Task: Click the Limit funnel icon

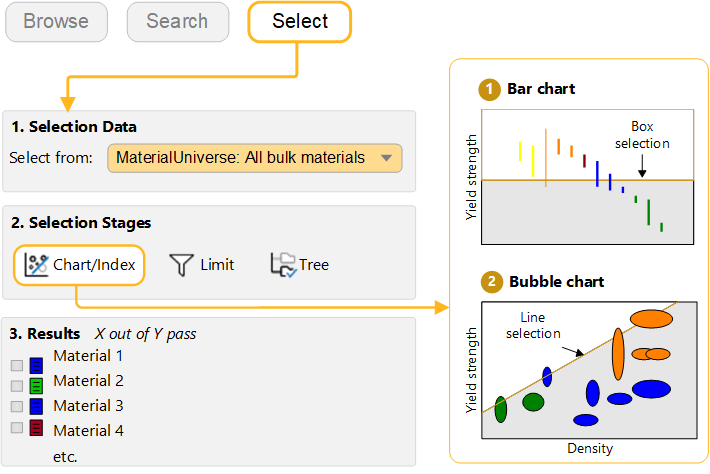Action: 180,265
